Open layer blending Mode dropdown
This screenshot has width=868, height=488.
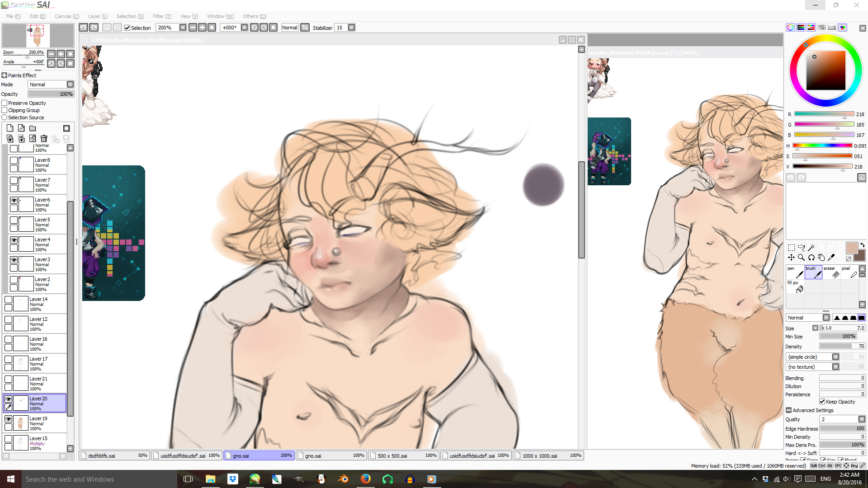tap(70, 84)
